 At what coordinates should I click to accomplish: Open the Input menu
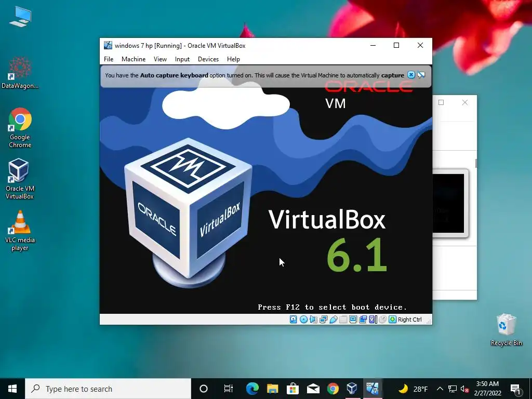click(182, 59)
